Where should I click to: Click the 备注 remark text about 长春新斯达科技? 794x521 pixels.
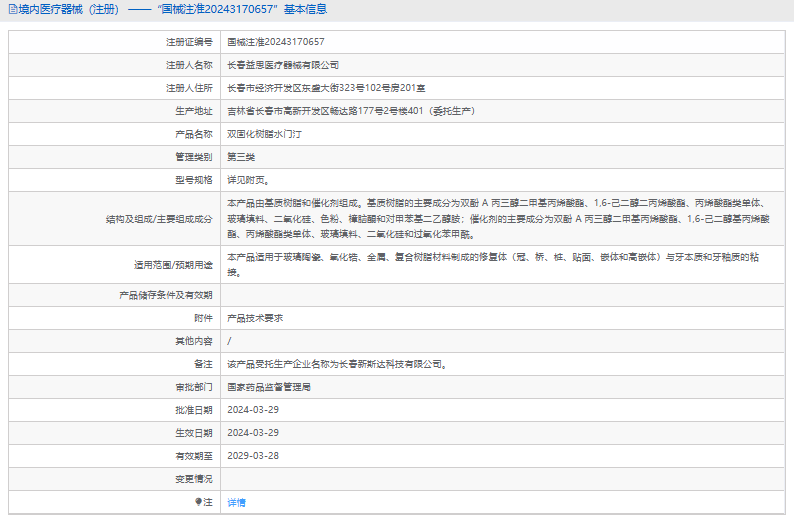click(336, 364)
